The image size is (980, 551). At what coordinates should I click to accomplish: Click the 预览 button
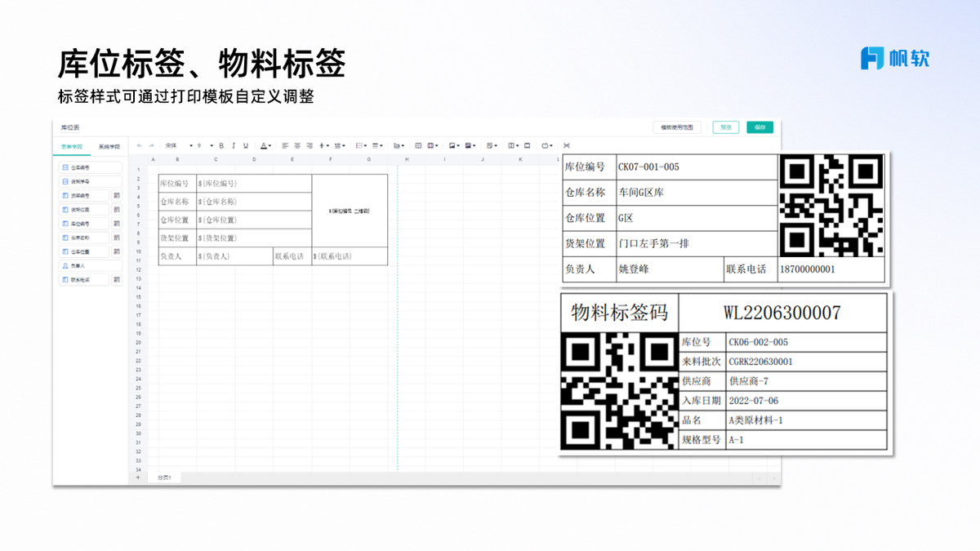coord(725,127)
